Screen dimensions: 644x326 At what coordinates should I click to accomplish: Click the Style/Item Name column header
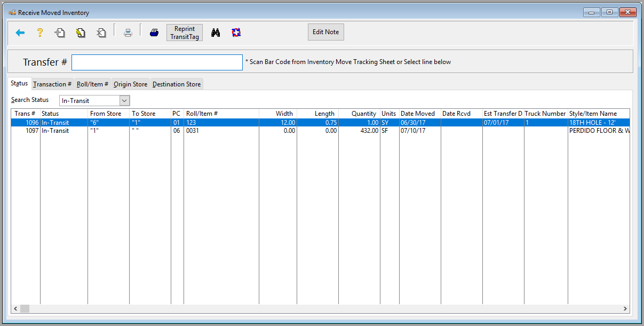(x=598, y=114)
